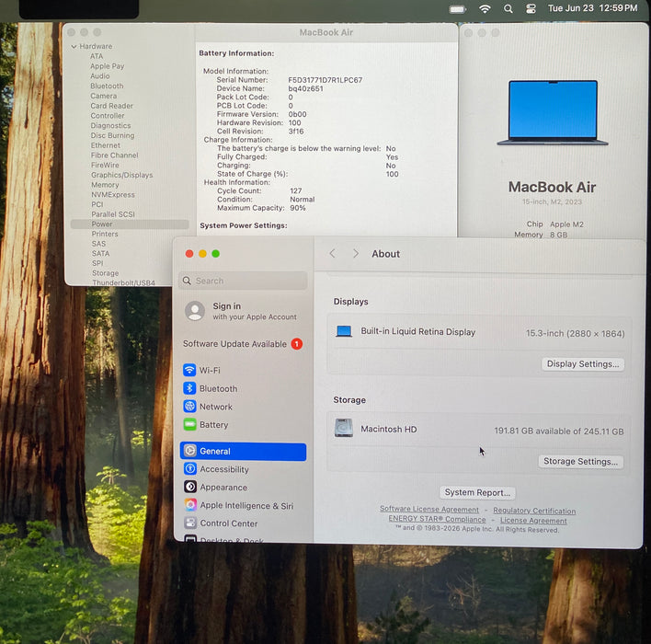Open Software Update Available
This screenshot has height=644, width=651.
(243, 344)
